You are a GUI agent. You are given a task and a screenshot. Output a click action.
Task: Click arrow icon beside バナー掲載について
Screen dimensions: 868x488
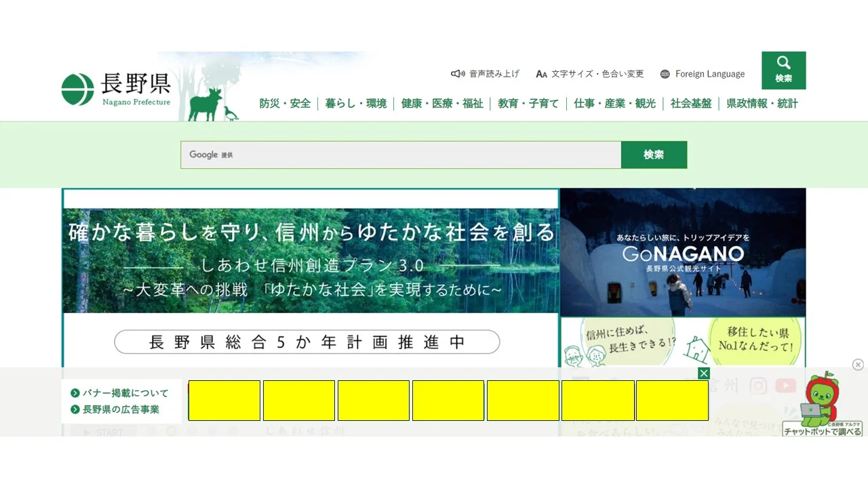(x=75, y=393)
